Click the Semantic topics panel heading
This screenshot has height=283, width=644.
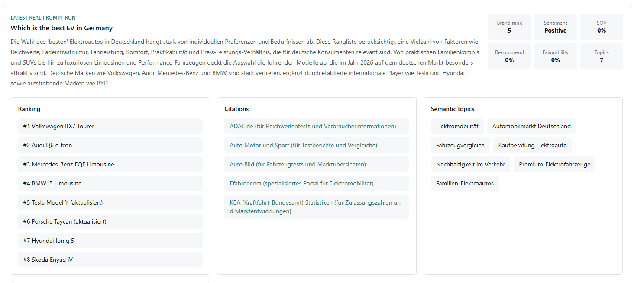pos(453,109)
